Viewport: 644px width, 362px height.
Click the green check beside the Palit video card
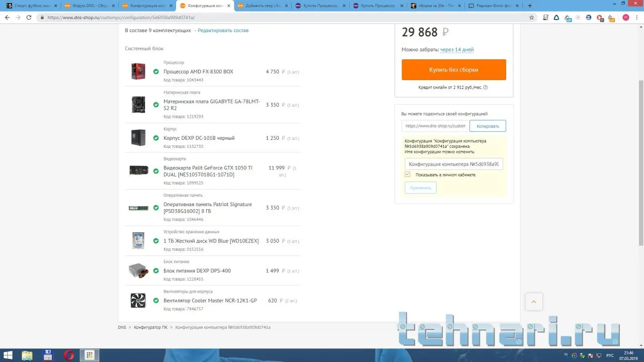[x=156, y=171]
